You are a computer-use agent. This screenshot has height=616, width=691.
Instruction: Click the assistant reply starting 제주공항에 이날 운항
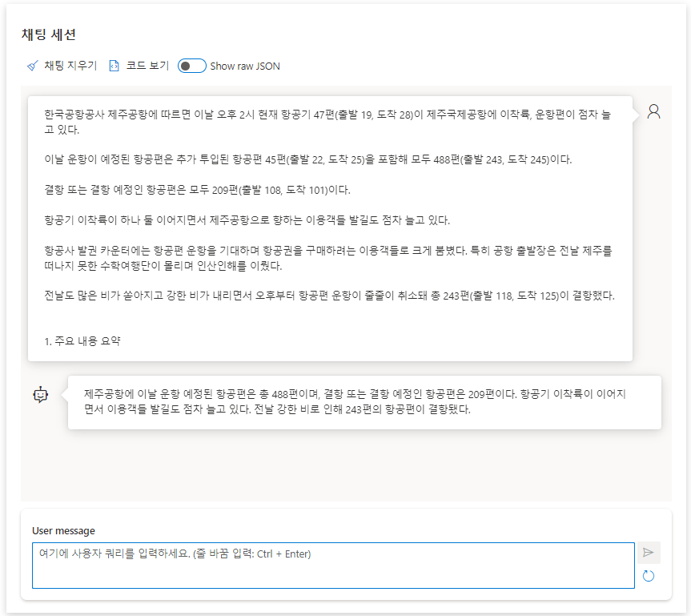pyautogui.click(x=356, y=401)
